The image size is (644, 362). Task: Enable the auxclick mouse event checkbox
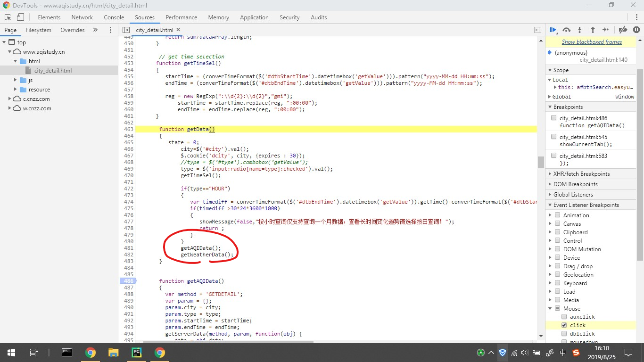coord(564,317)
